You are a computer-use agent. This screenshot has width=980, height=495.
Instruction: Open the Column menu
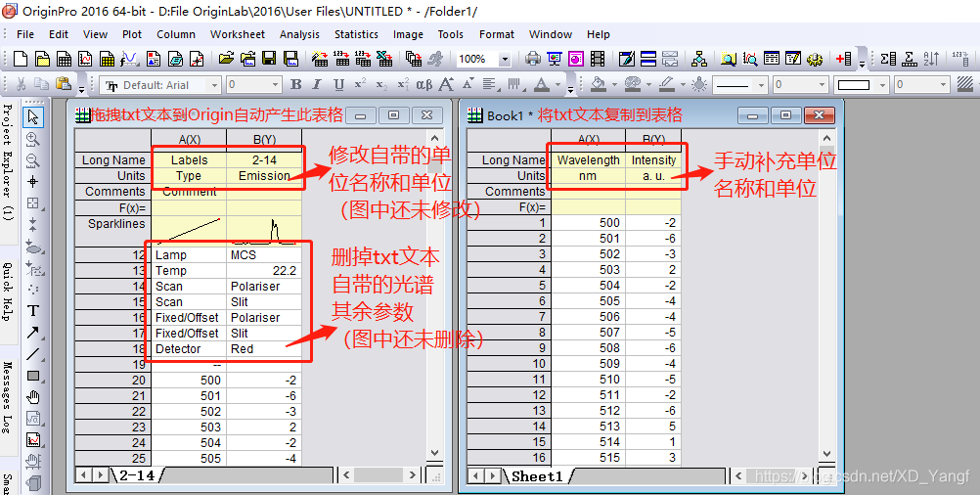[176, 34]
